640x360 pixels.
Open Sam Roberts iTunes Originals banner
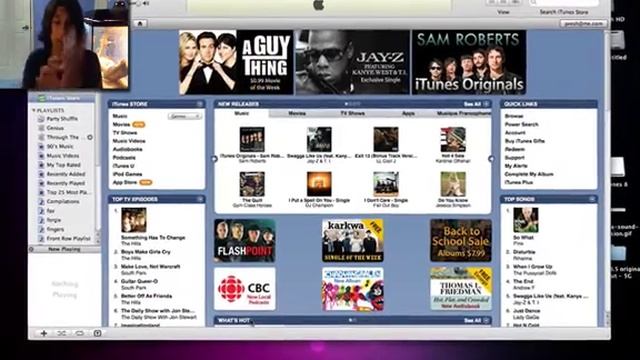pyautogui.click(x=469, y=62)
